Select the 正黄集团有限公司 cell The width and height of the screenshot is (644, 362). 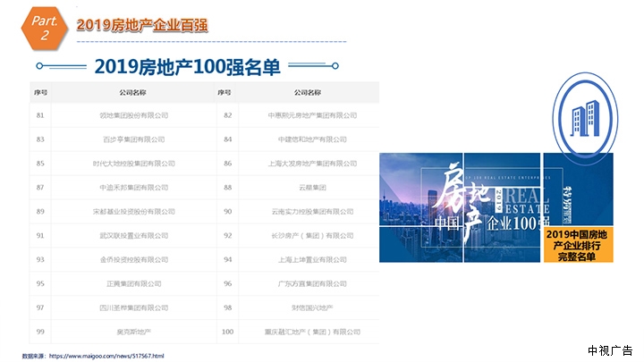click(x=133, y=283)
